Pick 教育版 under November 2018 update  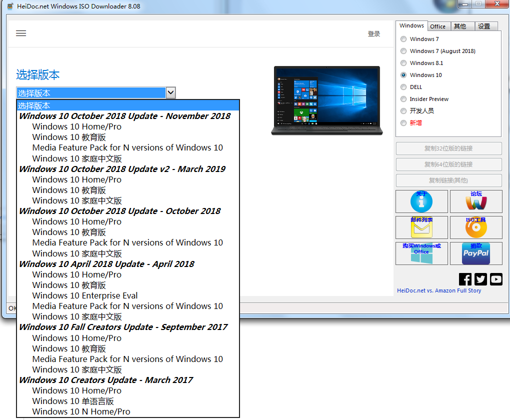128,137
